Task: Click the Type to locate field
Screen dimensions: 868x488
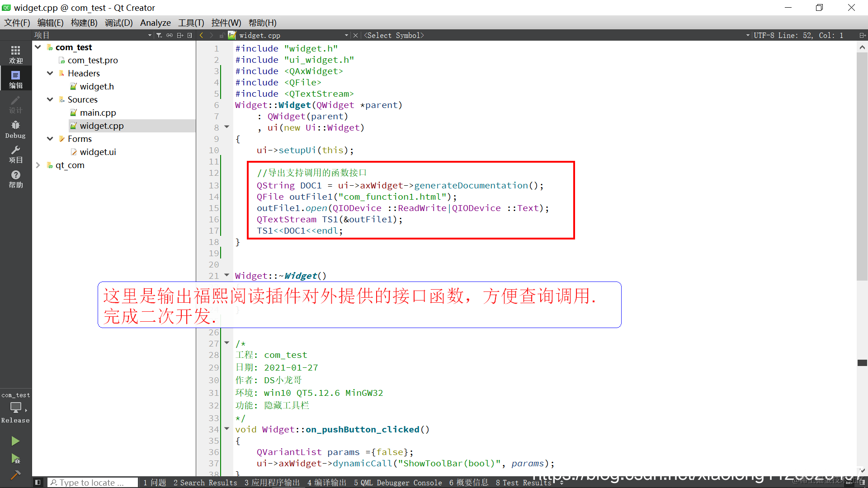Action: point(93,483)
